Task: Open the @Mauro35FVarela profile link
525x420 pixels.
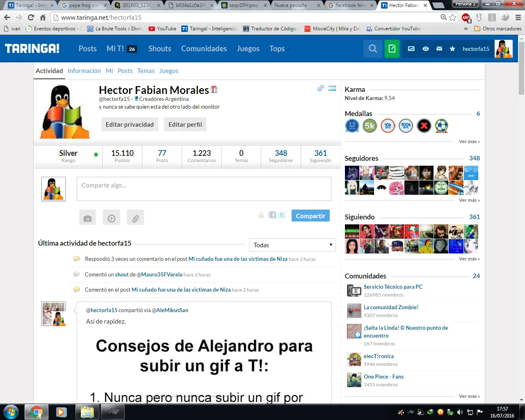Action: (x=159, y=274)
